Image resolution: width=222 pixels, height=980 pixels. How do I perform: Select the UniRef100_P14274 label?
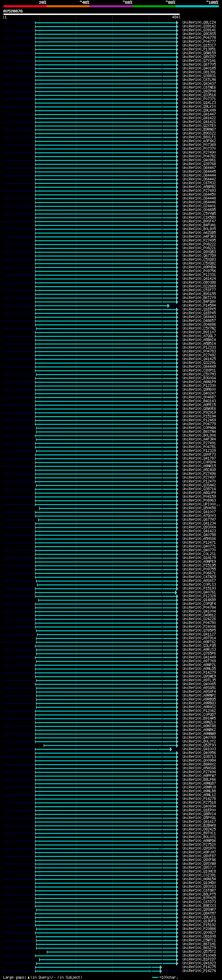coord(199,971)
